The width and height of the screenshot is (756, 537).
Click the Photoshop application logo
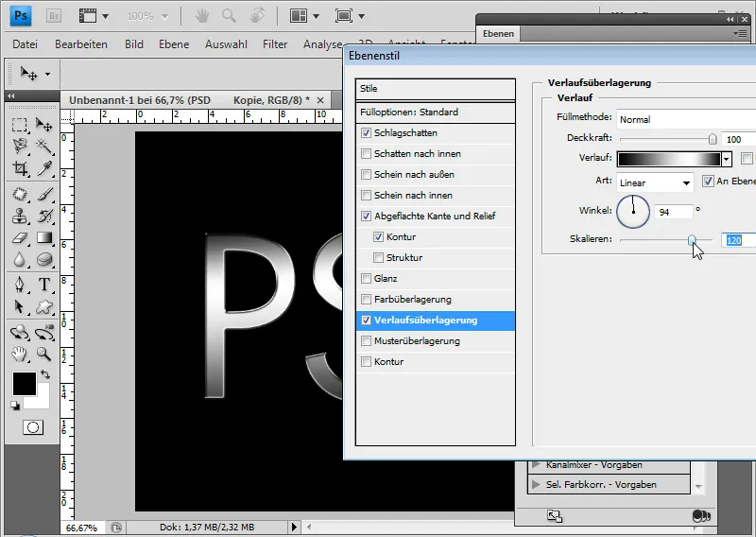click(21, 16)
